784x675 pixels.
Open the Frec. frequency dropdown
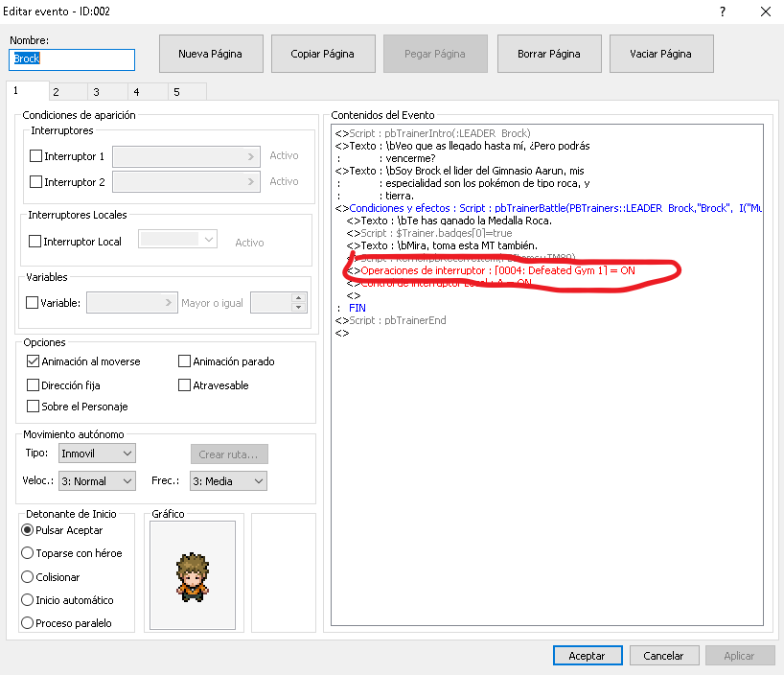[227, 480]
